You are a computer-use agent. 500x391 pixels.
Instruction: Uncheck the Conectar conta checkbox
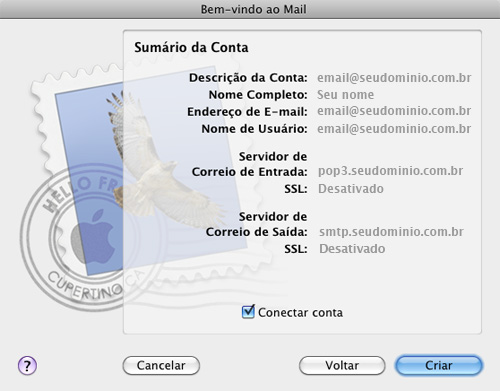248,312
